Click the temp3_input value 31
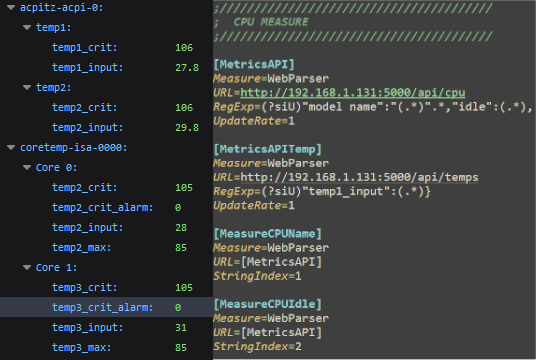536x360 pixels. (181, 328)
